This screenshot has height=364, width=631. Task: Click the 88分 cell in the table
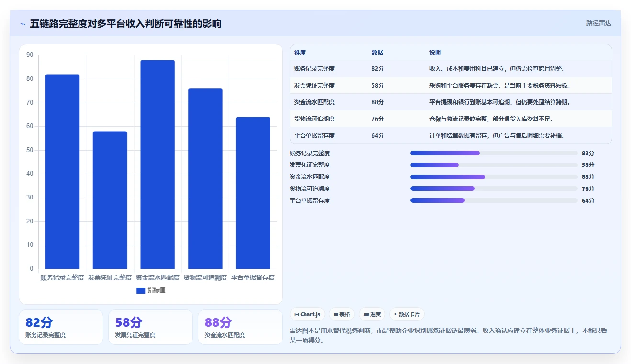378,102
